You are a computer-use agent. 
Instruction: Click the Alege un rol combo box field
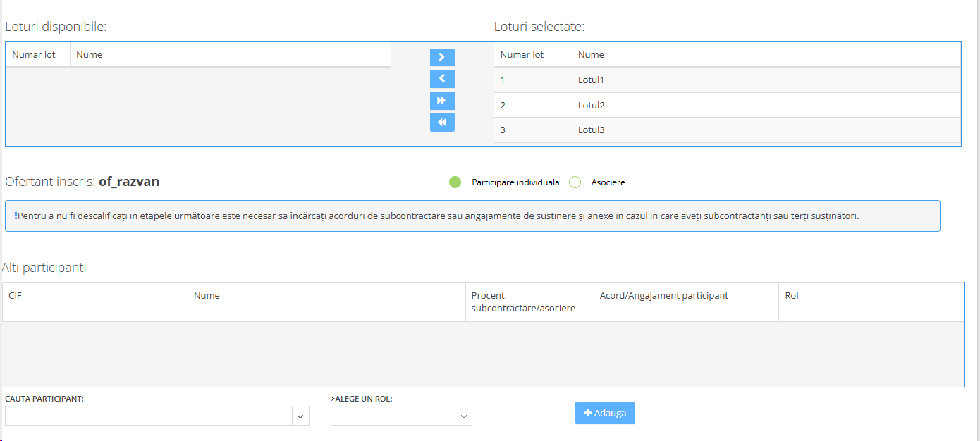click(393, 416)
